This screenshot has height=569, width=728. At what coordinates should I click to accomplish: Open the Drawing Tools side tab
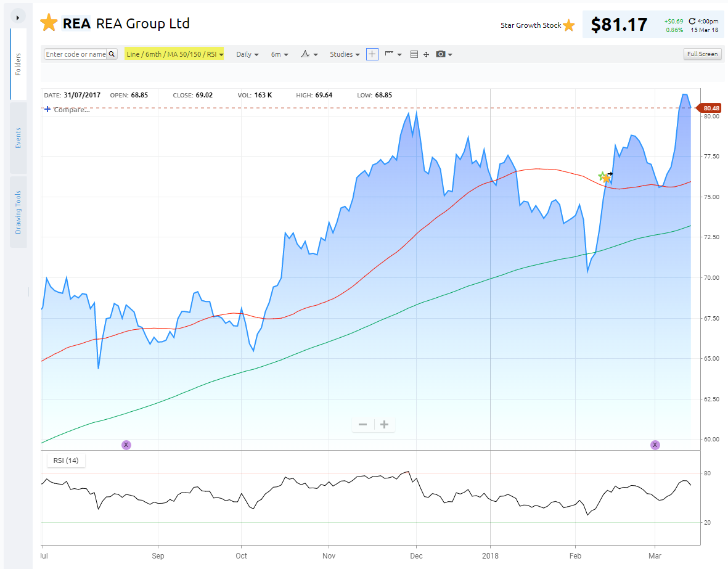pyautogui.click(x=18, y=212)
